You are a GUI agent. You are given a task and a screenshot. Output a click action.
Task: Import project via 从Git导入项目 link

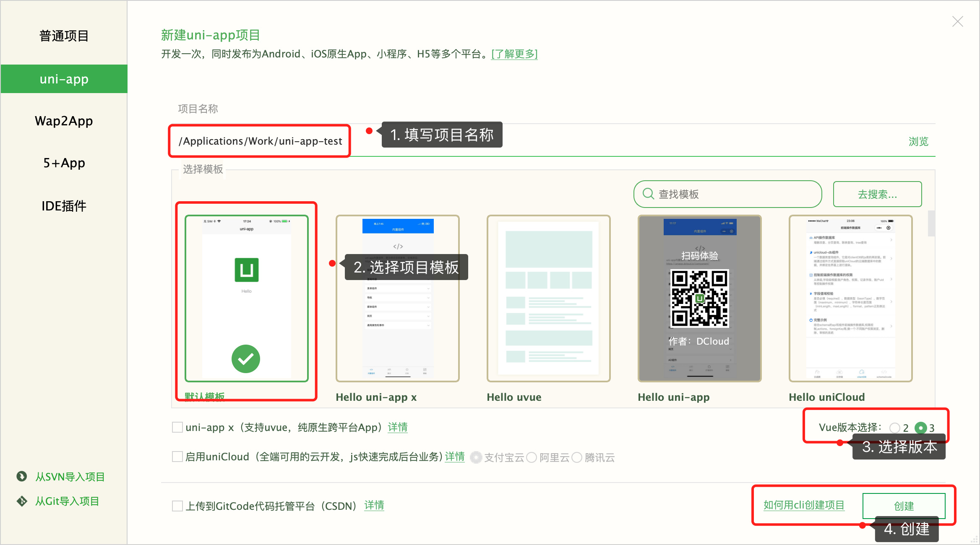click(67, 501)
